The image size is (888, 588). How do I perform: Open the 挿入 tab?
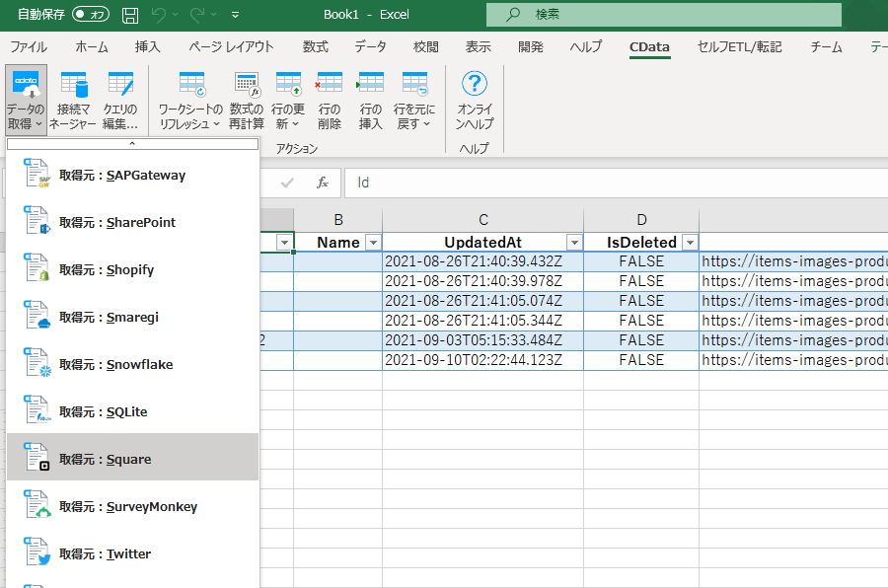click(148, 47)
